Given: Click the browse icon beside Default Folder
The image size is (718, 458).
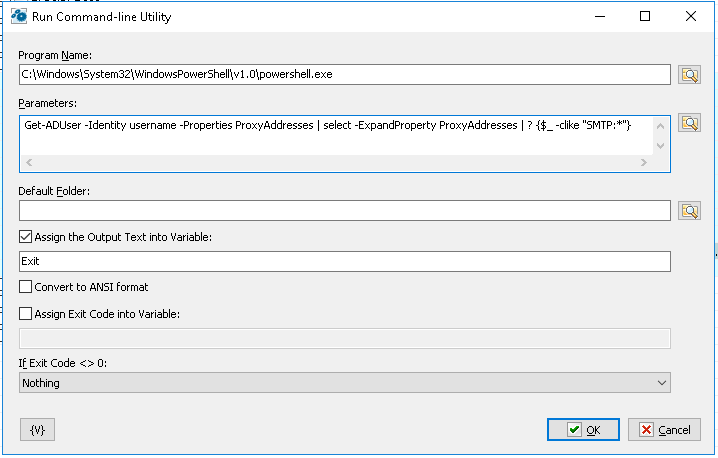Looking at the screenshot, I should point(690,211).
